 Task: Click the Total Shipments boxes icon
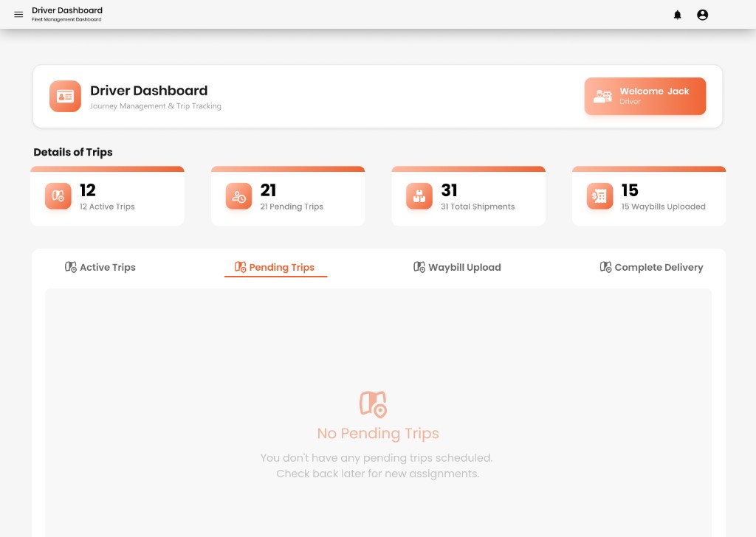tap(419, 196)
